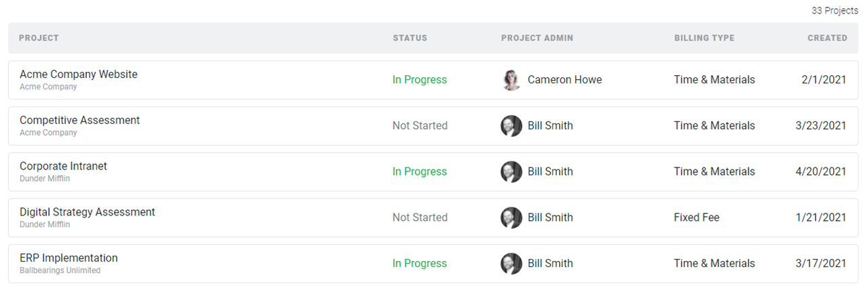Open the ERP Implementation project
868x286 pixels.
point(68,258)
